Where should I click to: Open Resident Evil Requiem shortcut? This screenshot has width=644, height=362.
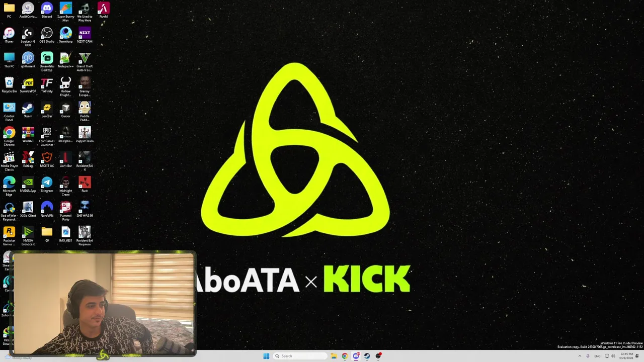[85, 236]
